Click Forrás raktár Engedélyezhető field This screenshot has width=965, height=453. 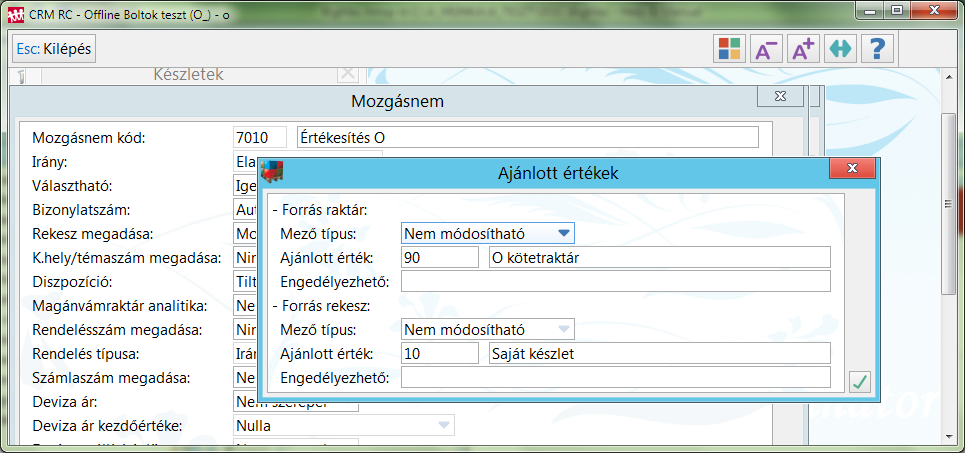click(x=615, y=281)
